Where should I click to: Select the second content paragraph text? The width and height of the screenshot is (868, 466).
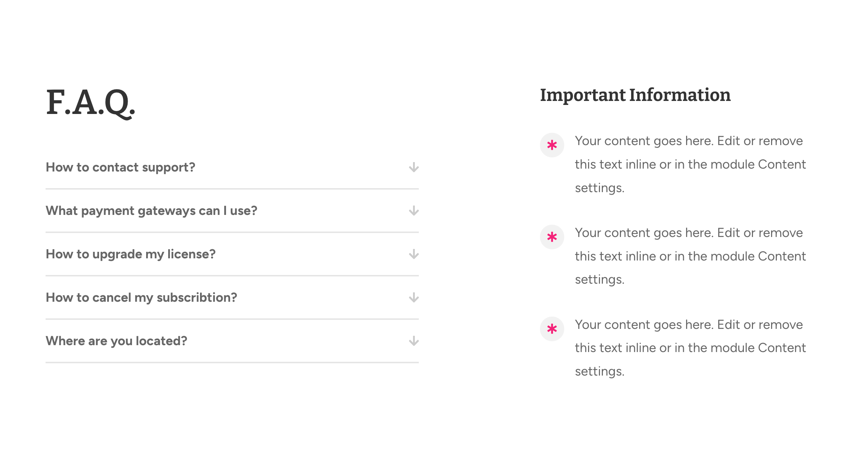click(690, 256)
